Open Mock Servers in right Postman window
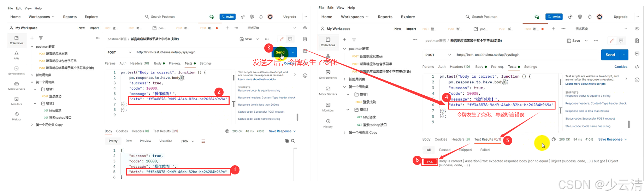This screenshot has width=644, height=196. (x=328, y=91)
